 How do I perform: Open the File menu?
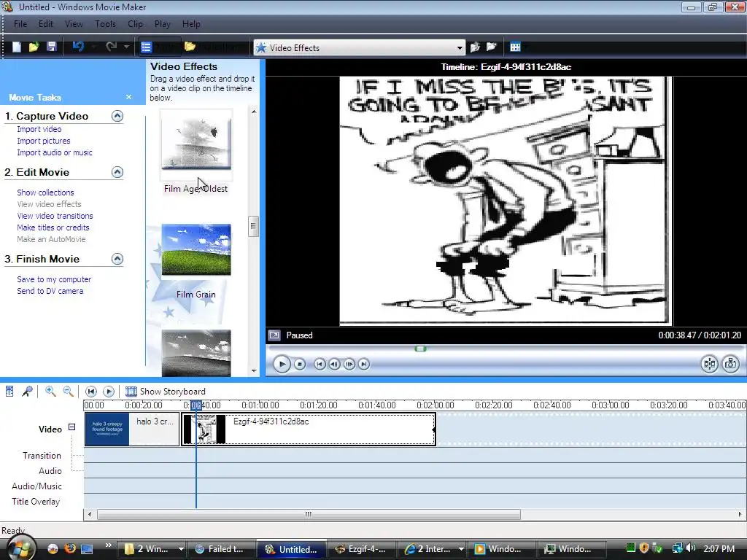point(20,24)
